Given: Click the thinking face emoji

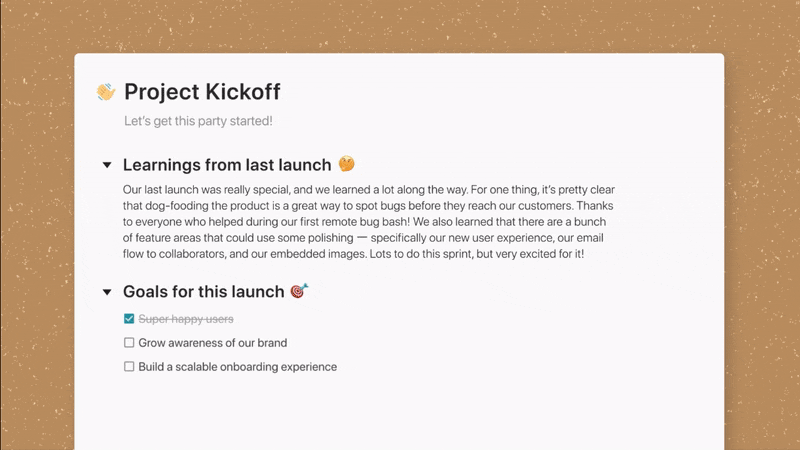Looking at the screenshot, I should (x=346, y=164).
